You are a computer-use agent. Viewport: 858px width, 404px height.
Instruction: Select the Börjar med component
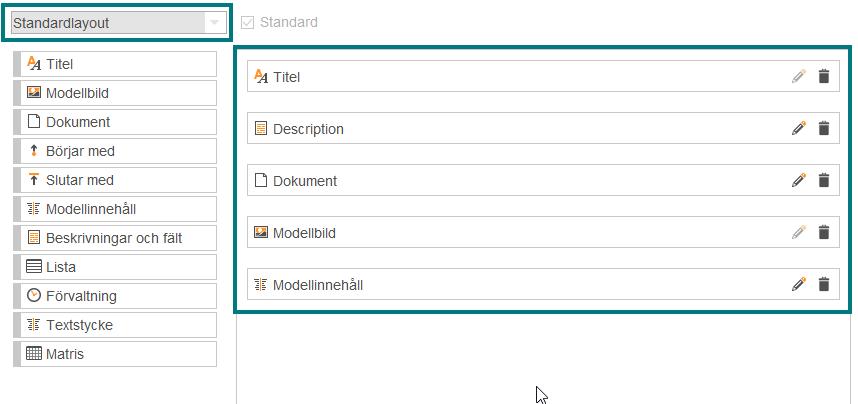(115, 151)
